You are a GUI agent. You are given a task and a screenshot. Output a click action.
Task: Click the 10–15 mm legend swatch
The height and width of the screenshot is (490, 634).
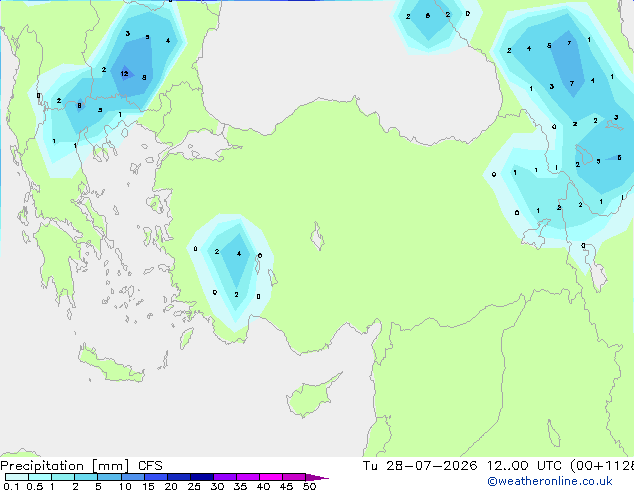[x=132, y=477]
